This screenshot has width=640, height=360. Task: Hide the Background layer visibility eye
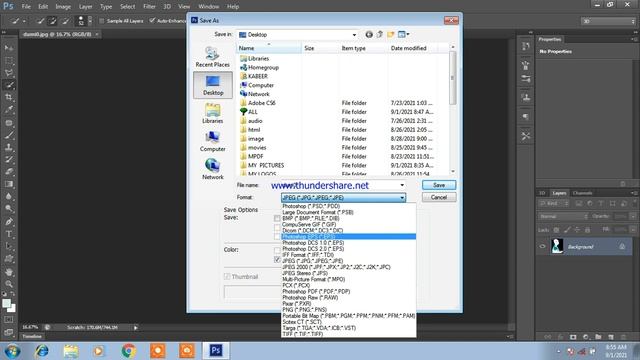[x=542, y=247]
